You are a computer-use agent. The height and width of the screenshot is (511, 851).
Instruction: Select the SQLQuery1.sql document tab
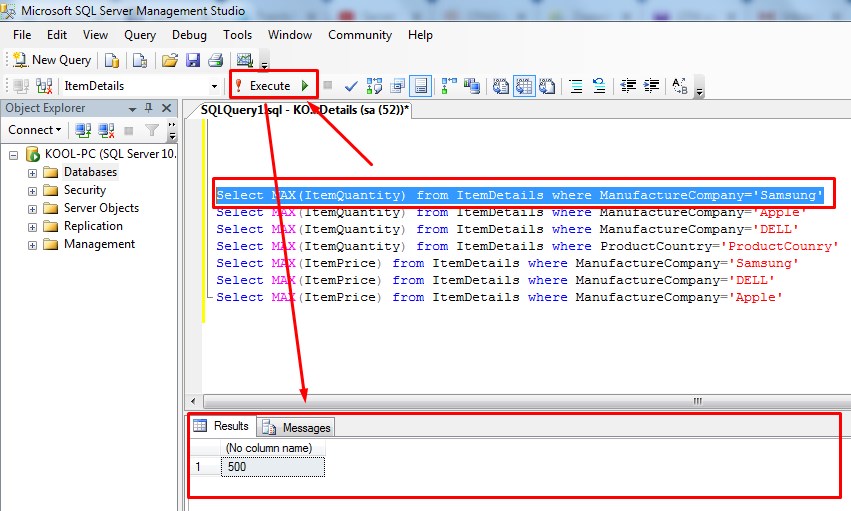click(304, 110)
